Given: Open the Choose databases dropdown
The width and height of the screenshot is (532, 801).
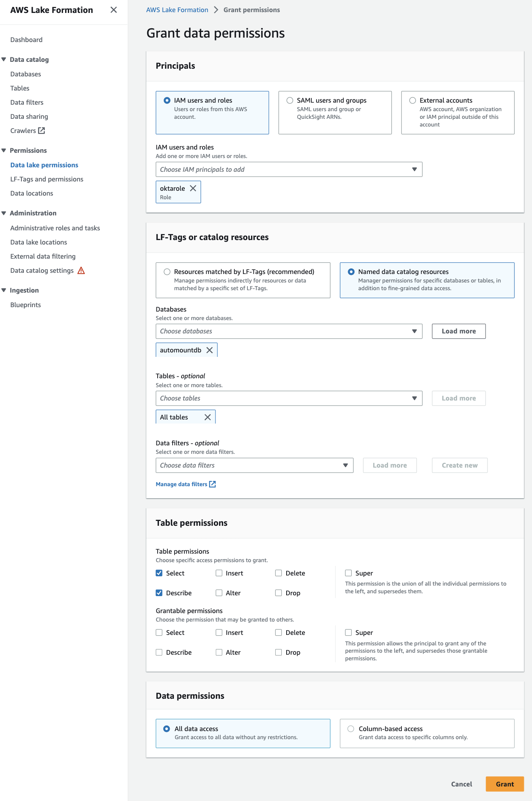Looking at the screenshot, I should click(x=289, y=331).
